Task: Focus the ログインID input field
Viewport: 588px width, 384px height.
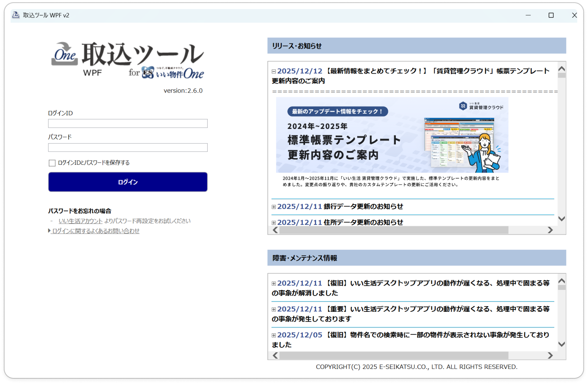Action: [x=128, y=123]
